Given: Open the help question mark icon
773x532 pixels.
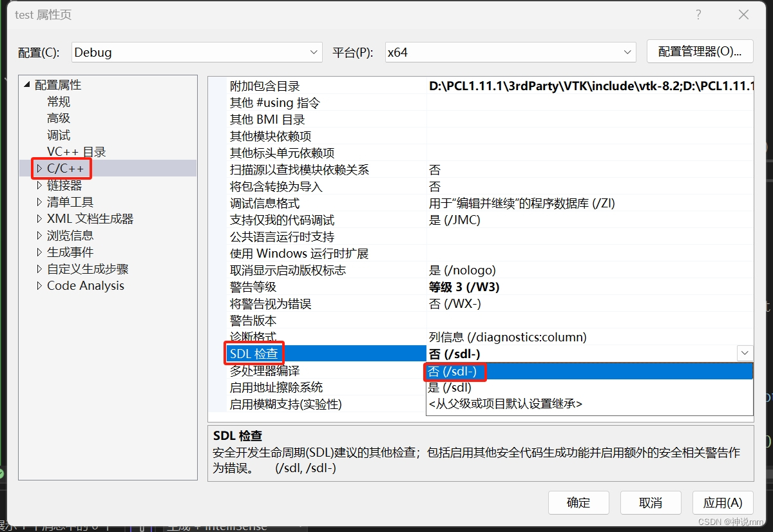Looking at the screenshot, I should [698, 14].
